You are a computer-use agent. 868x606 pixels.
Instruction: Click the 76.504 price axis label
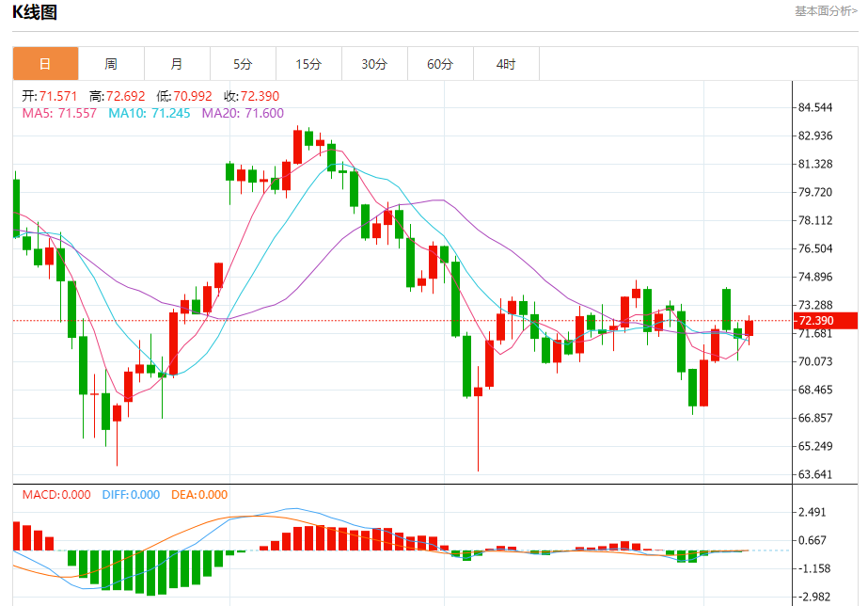point(815,248)
